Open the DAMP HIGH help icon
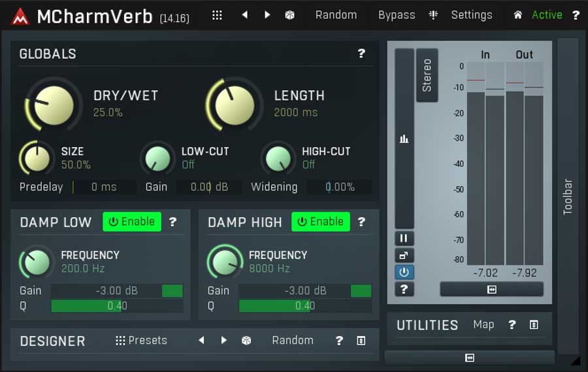Image resolution: width=588 pixels, height=372 pixels. [x=361, y=222]
